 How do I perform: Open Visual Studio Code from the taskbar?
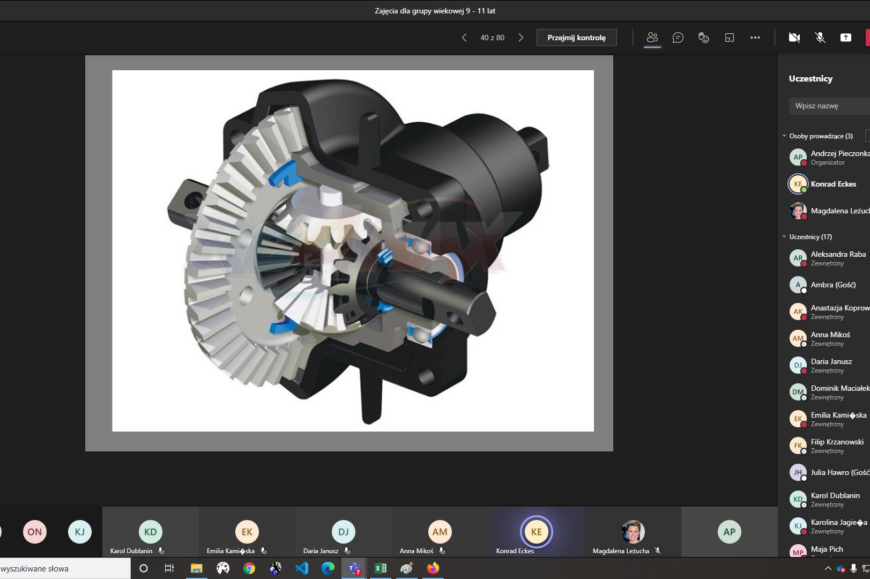(x=302, y=568)
